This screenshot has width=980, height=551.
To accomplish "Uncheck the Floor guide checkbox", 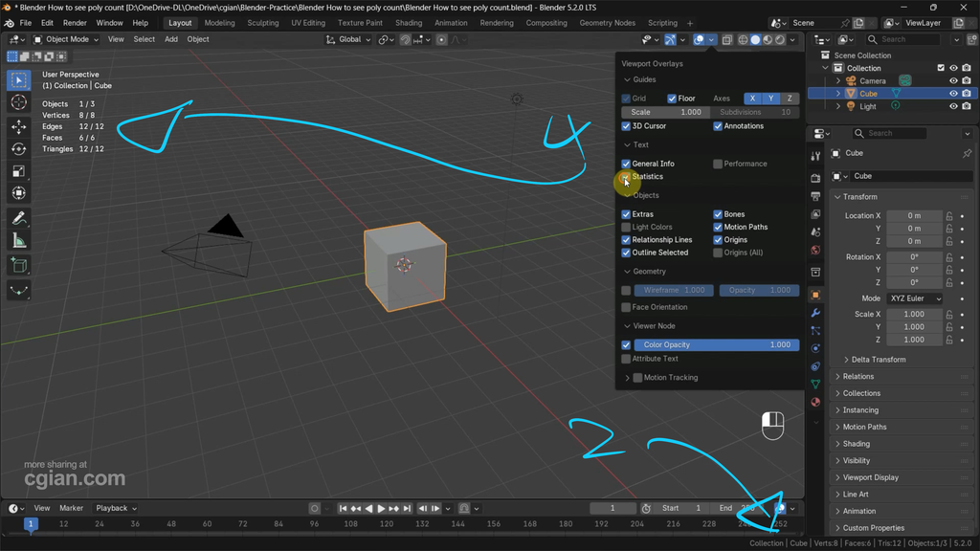I will [x=672, y=99].
